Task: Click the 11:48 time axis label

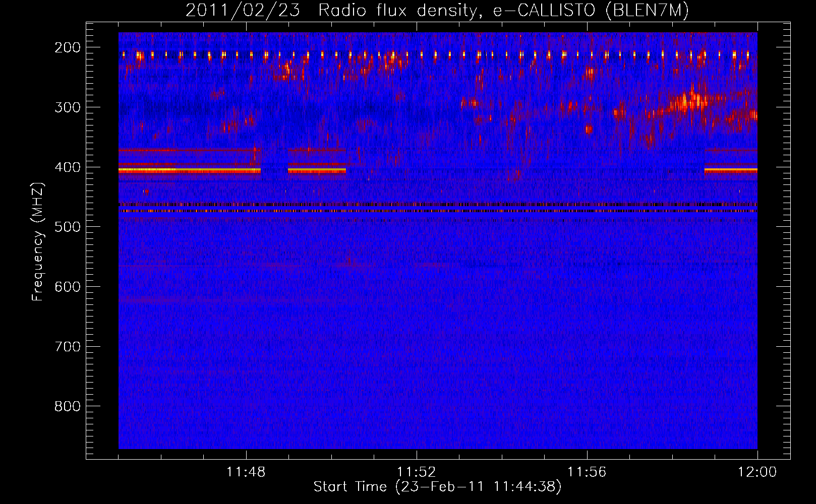Action: tap(246, 472)
